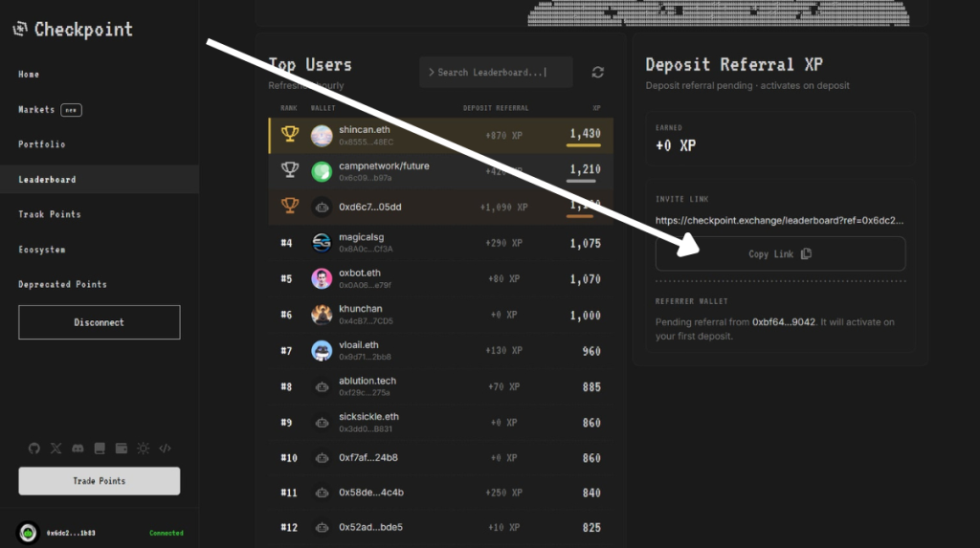Click connected wallet address 0x6dc2...1b83
Viewport: 980px width, 548px height.
pos(71,533)
